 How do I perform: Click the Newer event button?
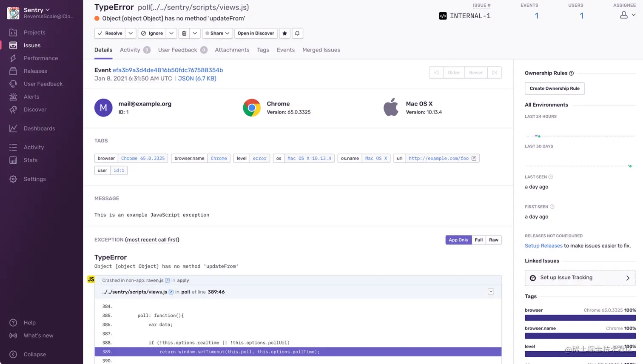point(476,73)
